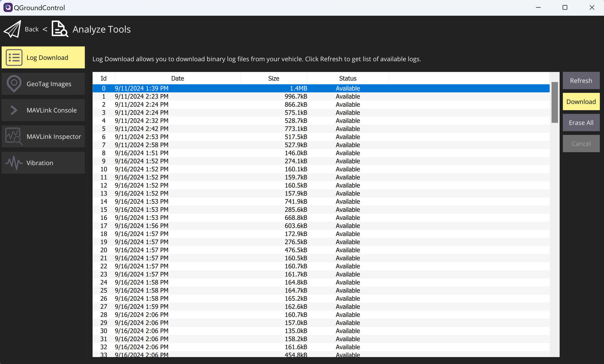Click the Back label
The height and width of the screenshot is (364, 604).
coord(32,29)
